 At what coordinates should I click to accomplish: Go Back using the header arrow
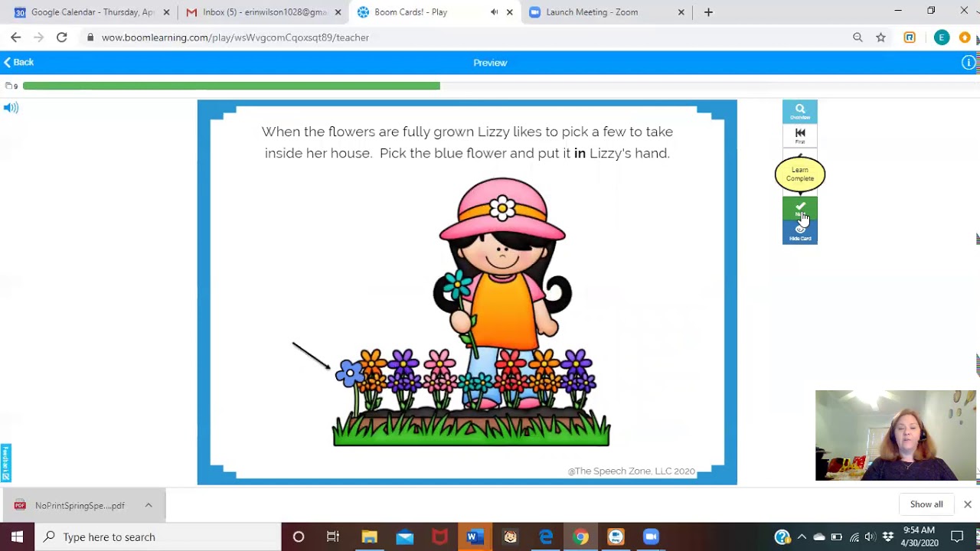tap(19, 62)
